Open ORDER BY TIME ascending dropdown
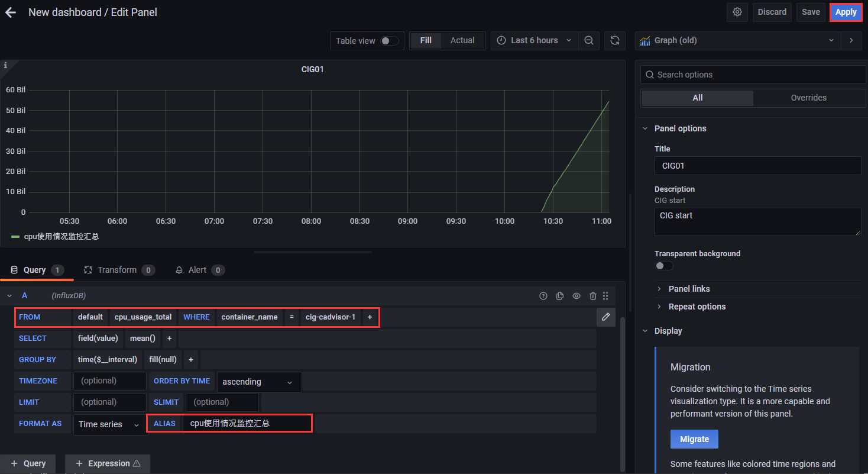Viewport: 868px width, 474px height. 259,382
